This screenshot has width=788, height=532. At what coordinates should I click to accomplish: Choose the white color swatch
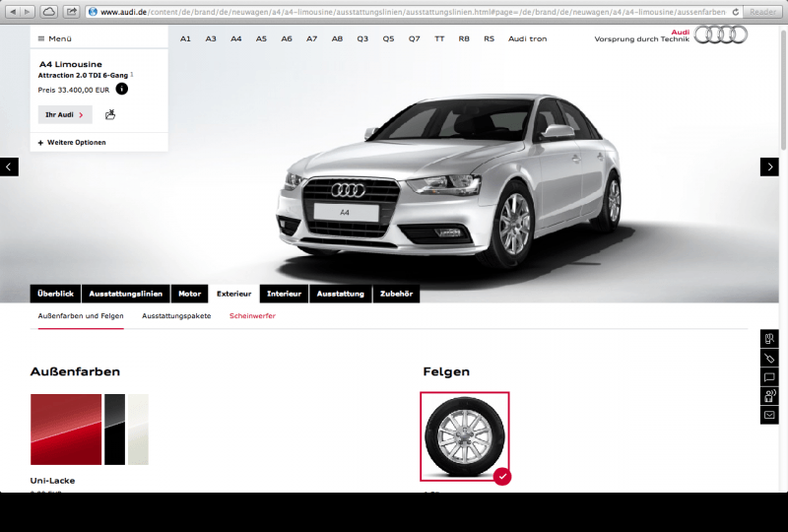point(138,430)
